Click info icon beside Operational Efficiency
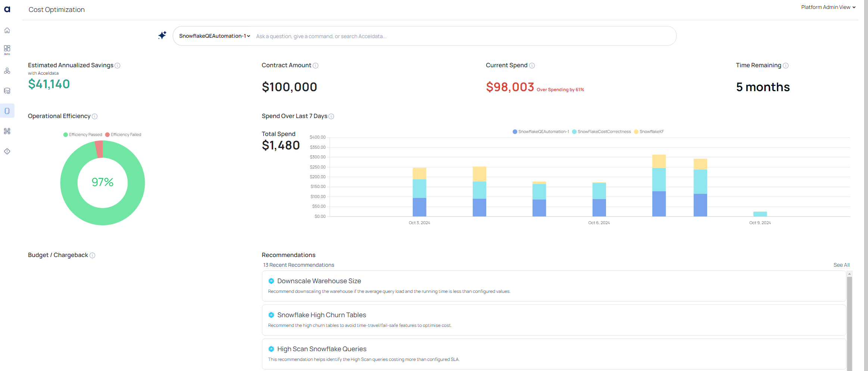The height and width of the screenshot is (371, 868). pyautogui.click(x=95, y=117)
